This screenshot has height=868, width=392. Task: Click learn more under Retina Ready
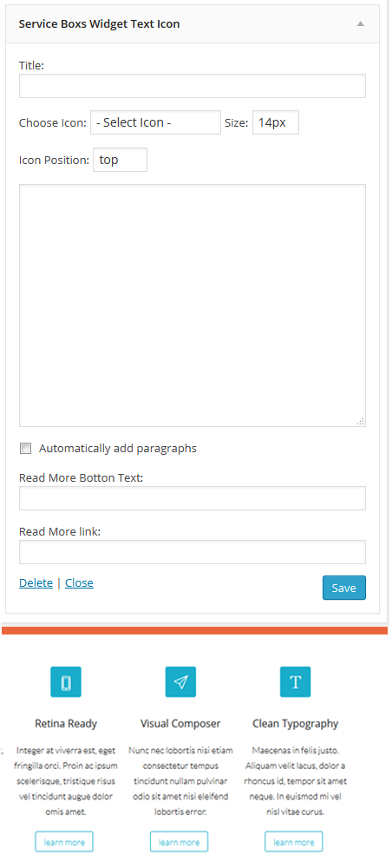tap(64, 841)
